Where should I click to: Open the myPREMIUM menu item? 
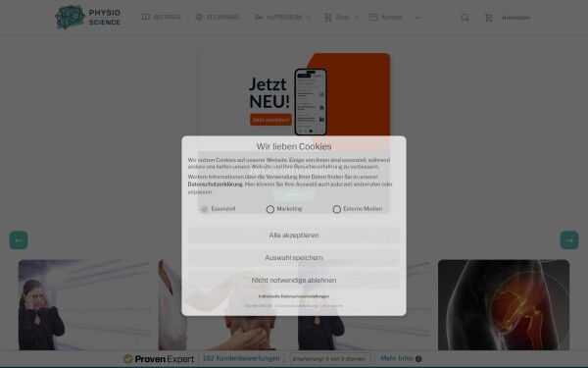(x=284, y=17)
